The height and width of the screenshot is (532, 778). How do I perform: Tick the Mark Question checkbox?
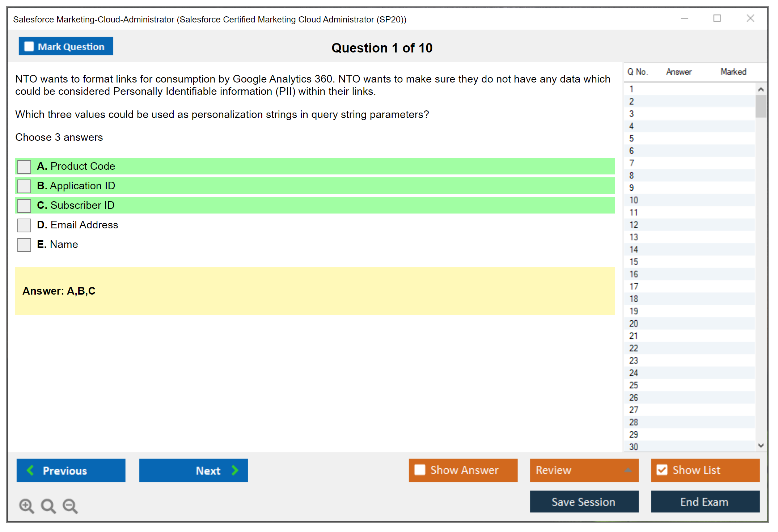coord(29,46)
